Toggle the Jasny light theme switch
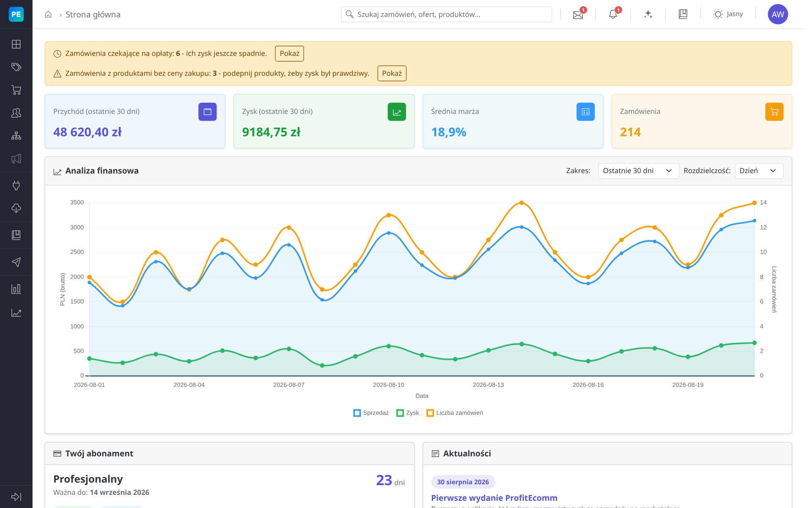This screenshot has height=508, width=812. point(728,14)
